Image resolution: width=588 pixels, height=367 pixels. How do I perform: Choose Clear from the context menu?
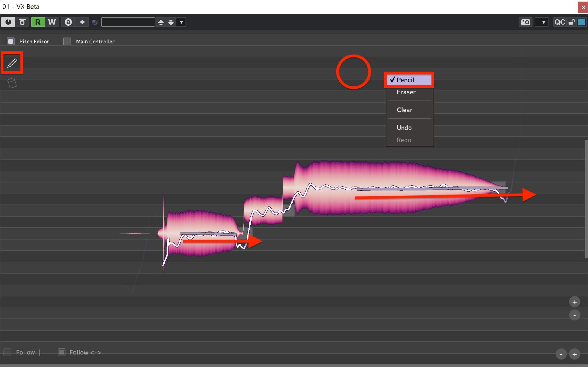(x=404, y=110)
